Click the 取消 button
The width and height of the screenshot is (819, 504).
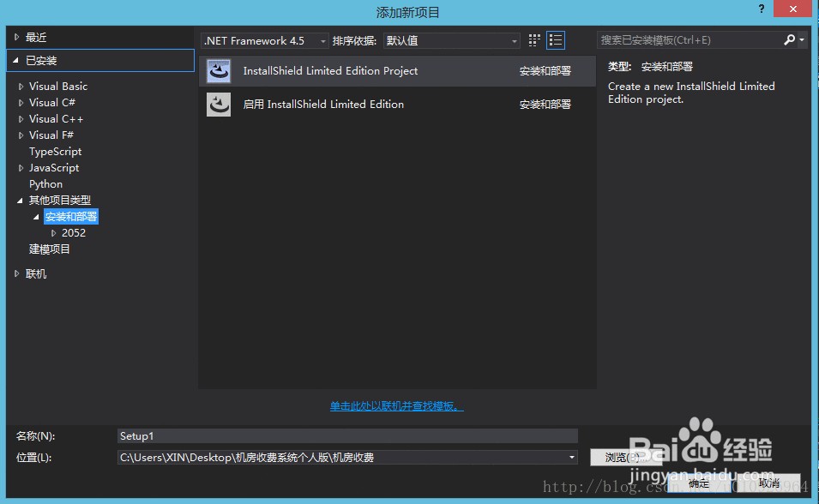click(x=768, y=483)
